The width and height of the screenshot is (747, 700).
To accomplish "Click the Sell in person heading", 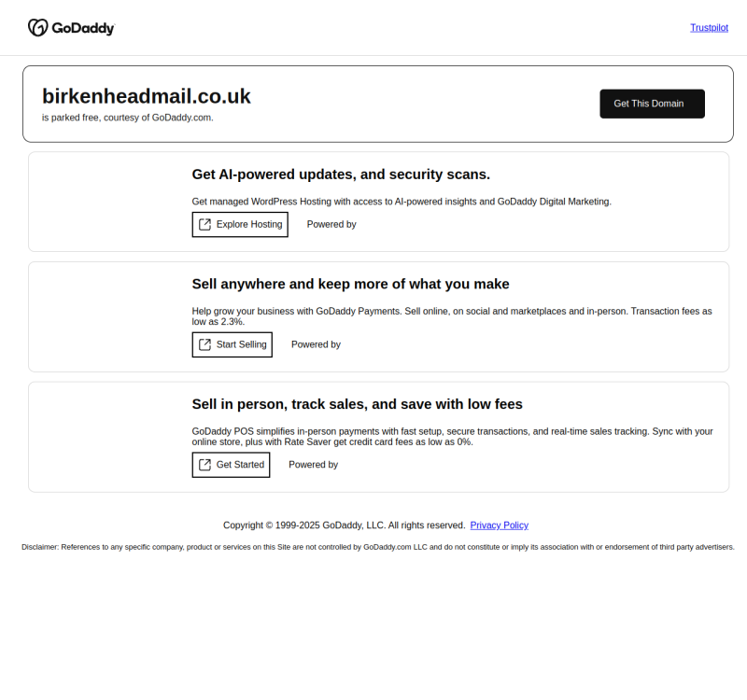I will (x=357, y=404).
